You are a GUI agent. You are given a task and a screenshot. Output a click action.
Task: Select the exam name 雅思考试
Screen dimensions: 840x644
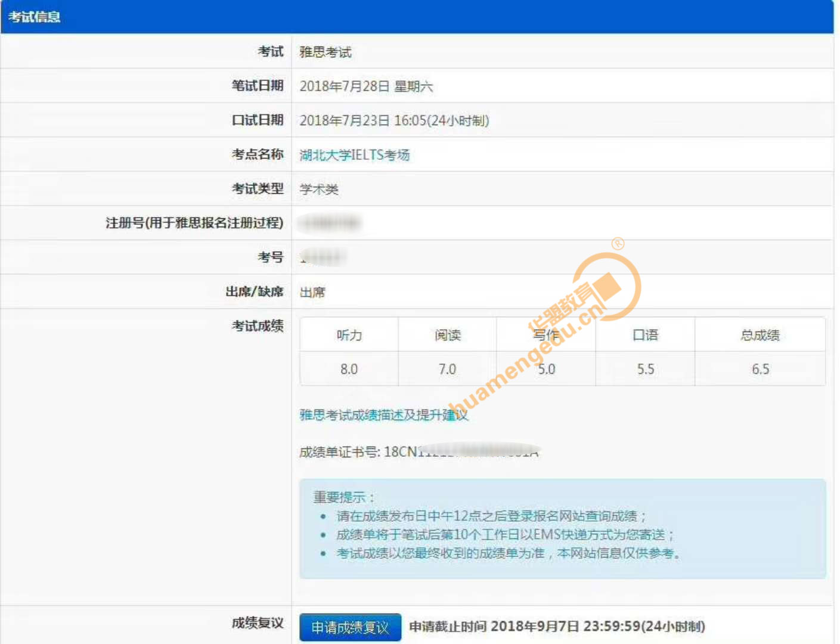coord(326,52)
